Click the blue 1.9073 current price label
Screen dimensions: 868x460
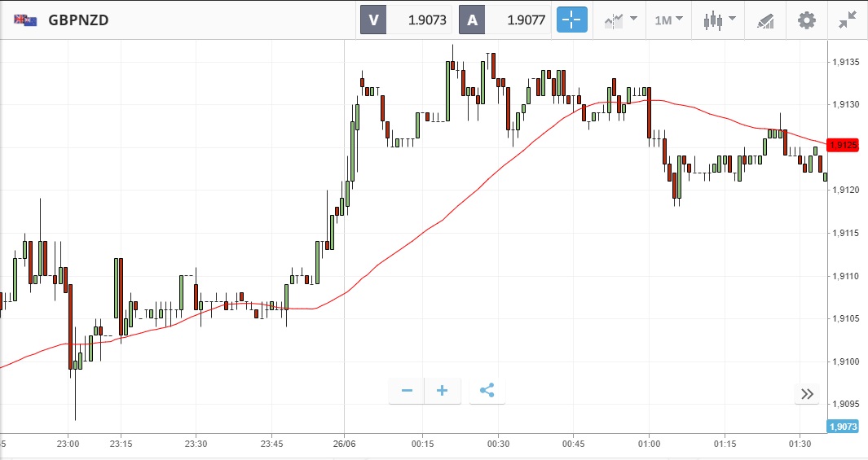(x=843, y=426)
